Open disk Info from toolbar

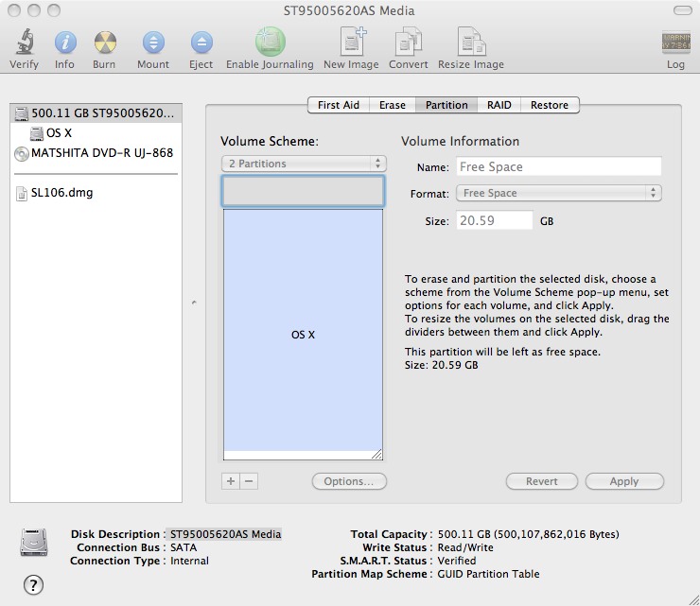pos(65,43)
